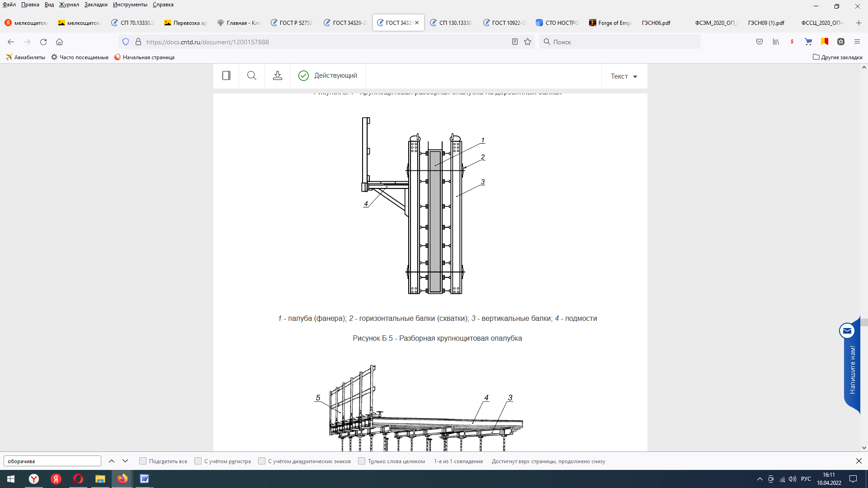Image resolution: width=868 pixels, height=488 pixels.
Task: Open File Explorer from taskbar
Action: [x=100, y=479]
